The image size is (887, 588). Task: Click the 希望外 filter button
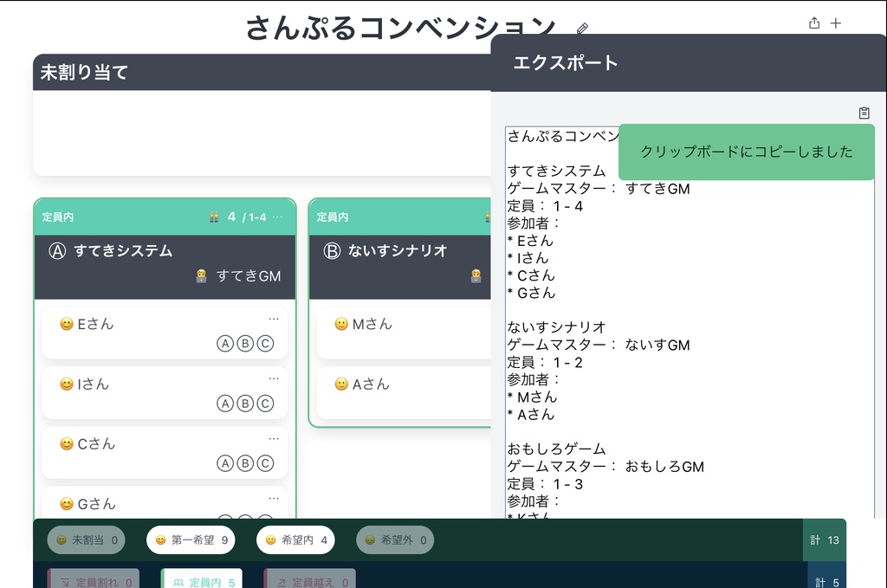394,540
